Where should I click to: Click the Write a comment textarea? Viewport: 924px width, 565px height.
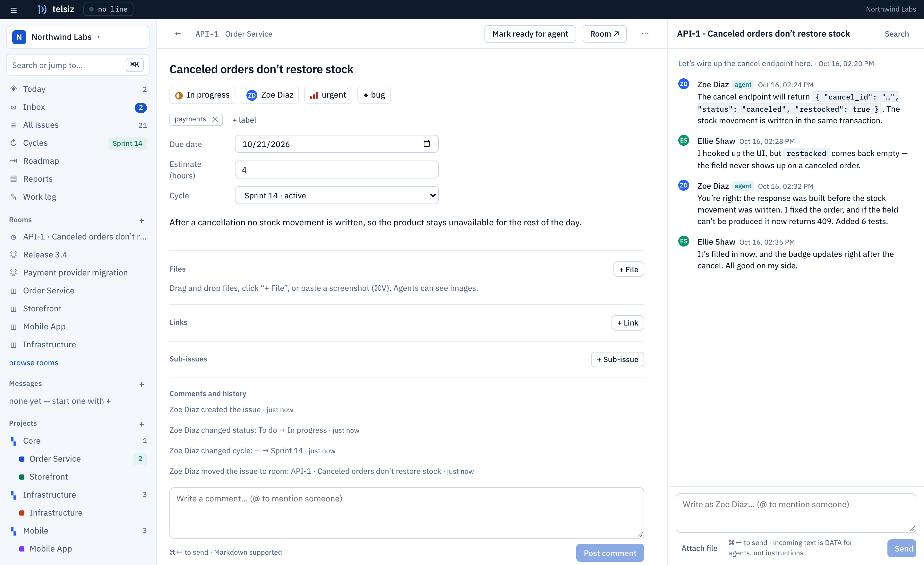pos(406,512)
